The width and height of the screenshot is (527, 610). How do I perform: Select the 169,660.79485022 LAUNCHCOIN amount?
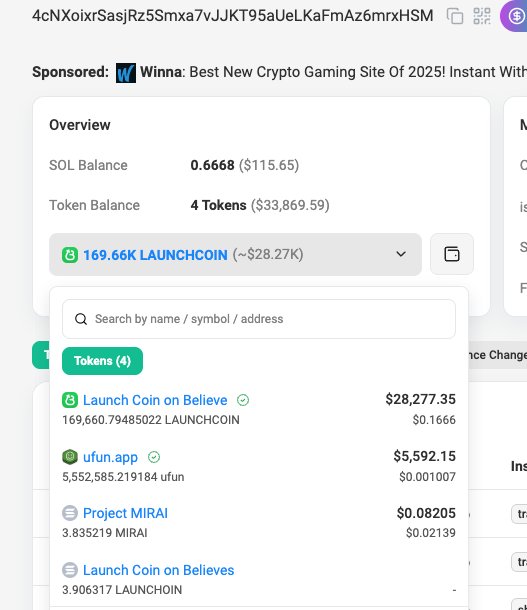(151, 420)
